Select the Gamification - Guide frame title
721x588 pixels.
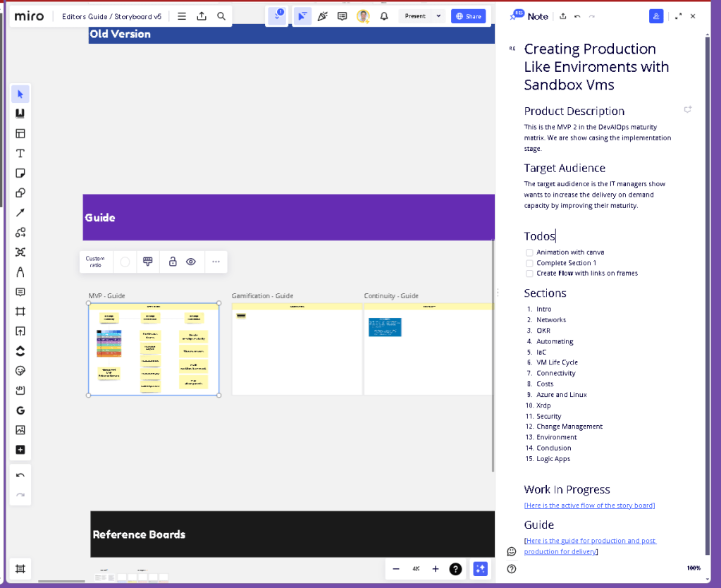(x=263, y=296)
